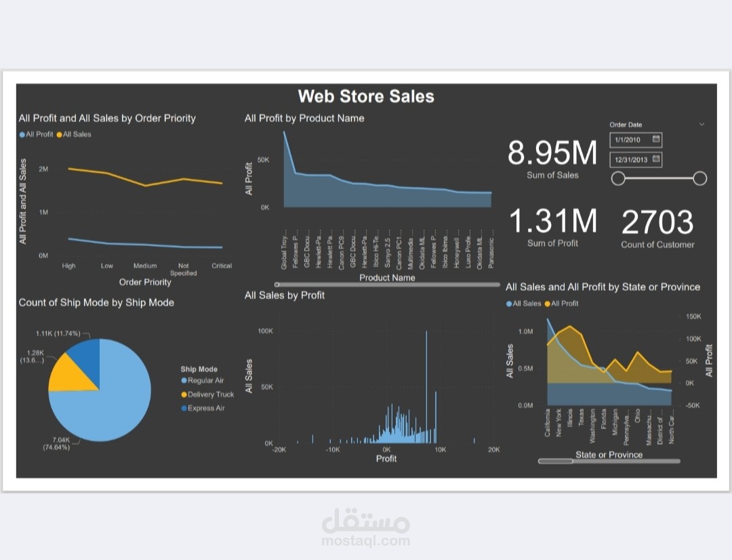732x560 pixels.
Task: Click the Canon PC9... product label
Action: [341, 249]
